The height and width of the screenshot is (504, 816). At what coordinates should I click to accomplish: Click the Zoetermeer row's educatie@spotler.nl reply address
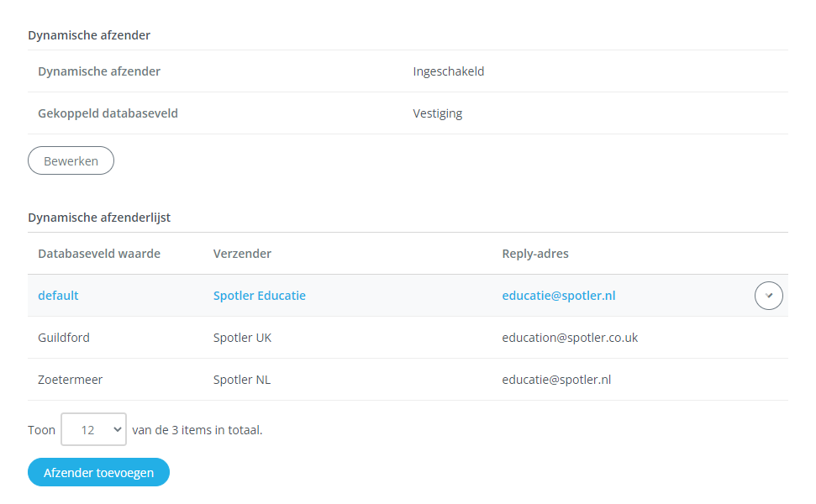click(x=556, y=380)
